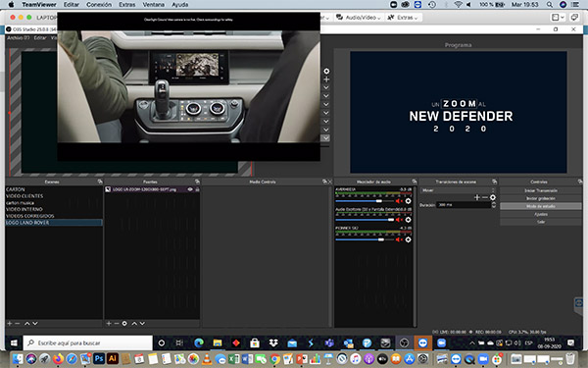Screen dimensions: 588x368
Task: Open settings gear for Audio Escritorio channel
Action: point(408,220)
